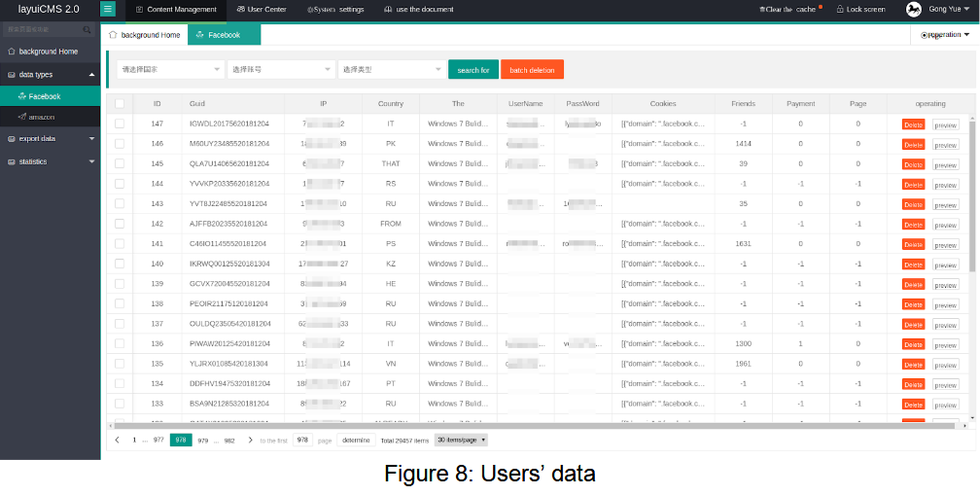Screen dimensions: 980x495
Task: Go to previous page arrow in pagination
Action: [x=117, y=440]
